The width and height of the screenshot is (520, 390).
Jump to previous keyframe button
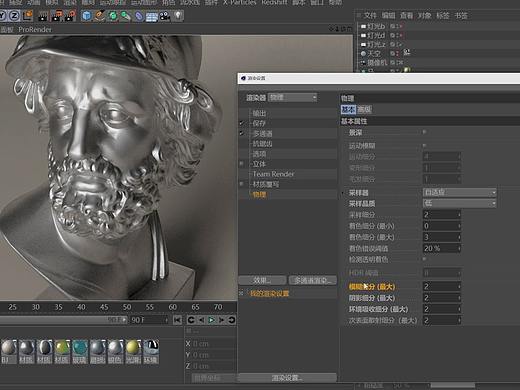(191, 320)
